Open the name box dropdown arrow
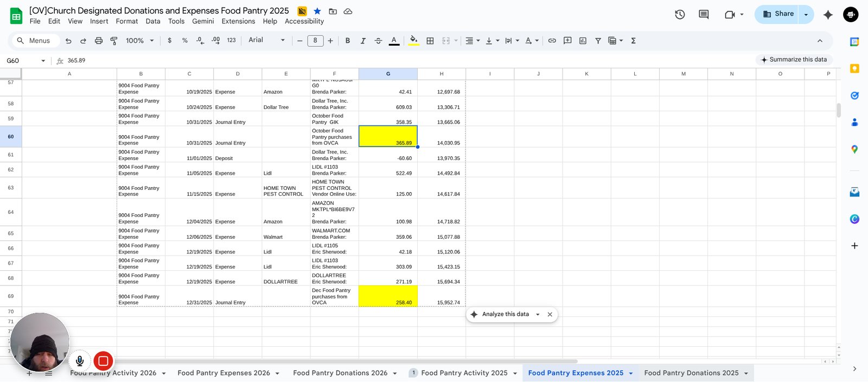This screenshot has height=382, width=868. [x=43, y=61]
